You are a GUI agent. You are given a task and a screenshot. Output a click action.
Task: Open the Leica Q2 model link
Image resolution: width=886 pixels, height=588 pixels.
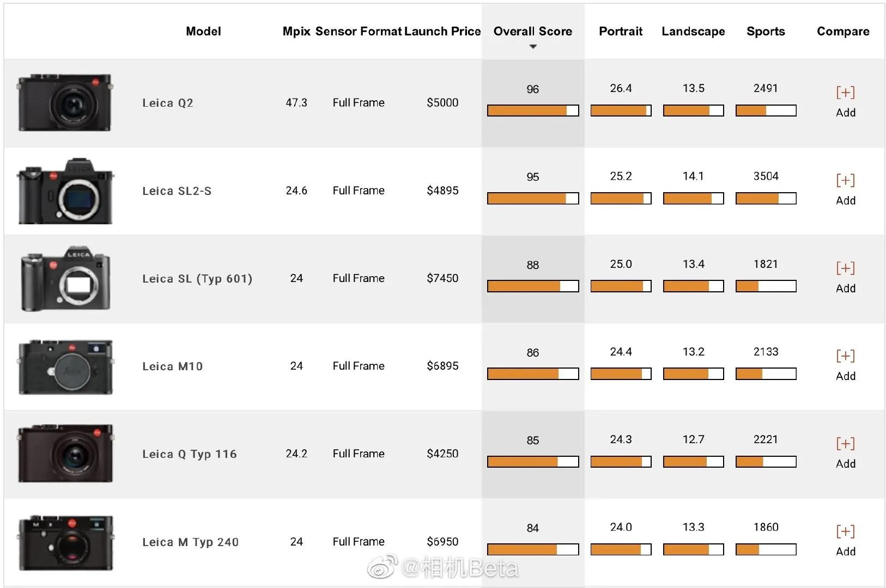pos(168,103)
